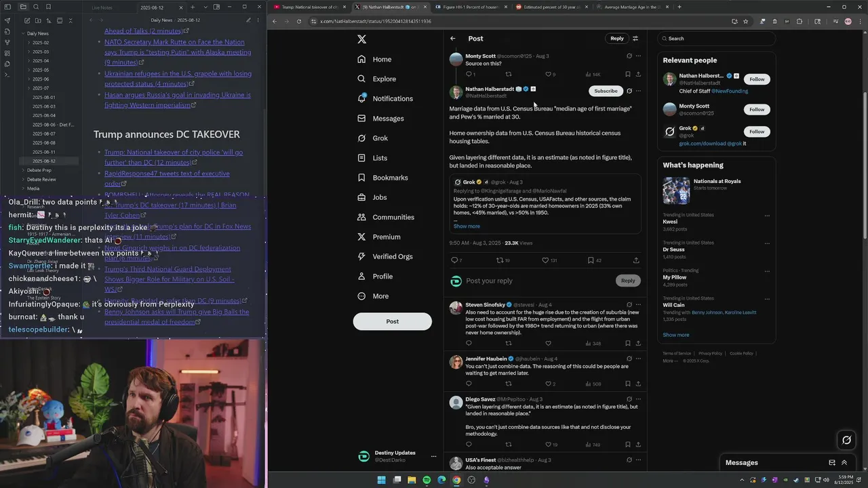Open Obsidian search icon
868x488 pixels.
pyautogui.click(x=36, y=7)
